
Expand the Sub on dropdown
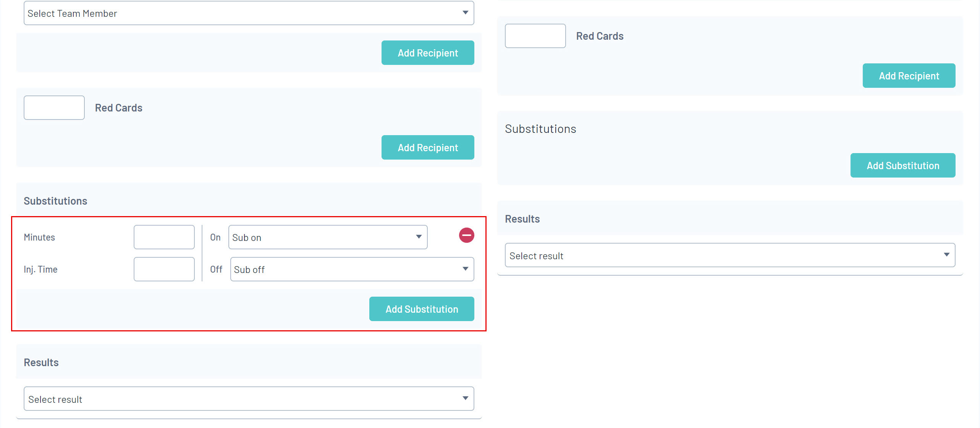[x=327, y=237]
